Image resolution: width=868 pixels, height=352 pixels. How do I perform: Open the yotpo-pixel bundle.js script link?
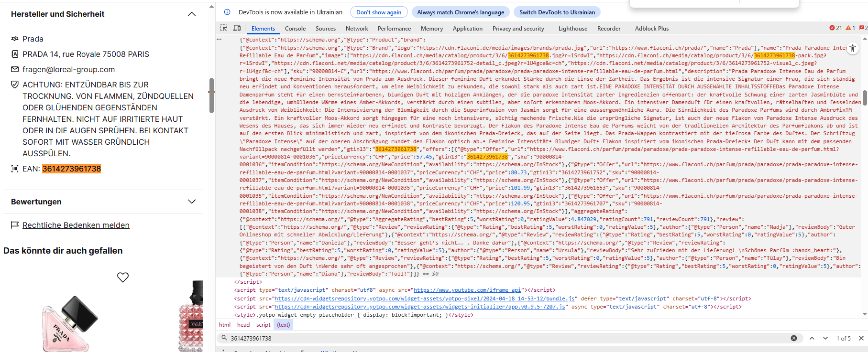pos(425,299)
